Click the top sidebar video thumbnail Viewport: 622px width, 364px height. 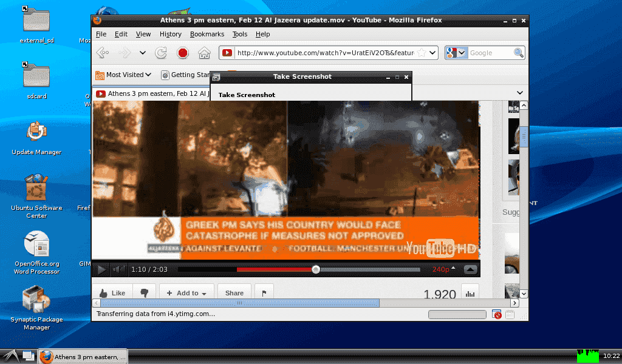(514, 107)
